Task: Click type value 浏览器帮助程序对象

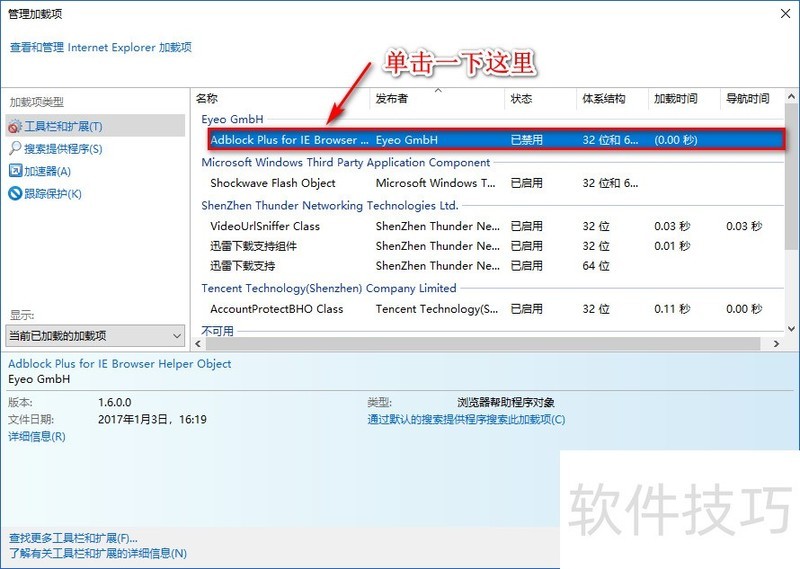Action: (506, 402)
